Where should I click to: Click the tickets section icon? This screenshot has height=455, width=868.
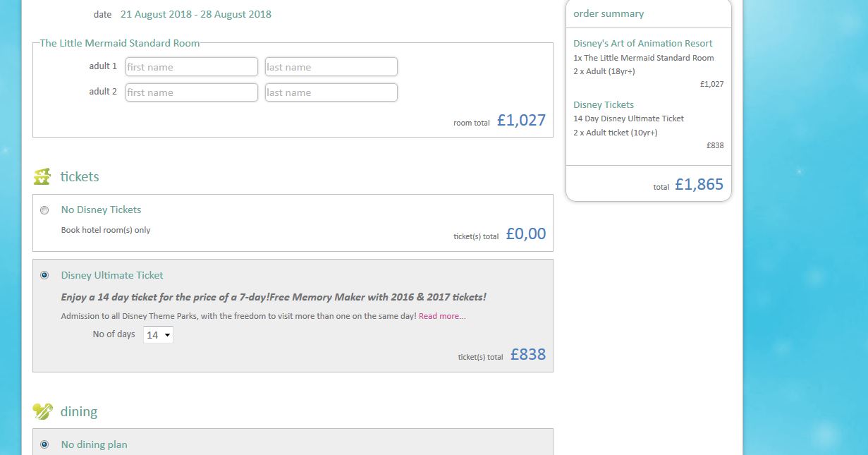pyautogui.click(x=42, y=176)
